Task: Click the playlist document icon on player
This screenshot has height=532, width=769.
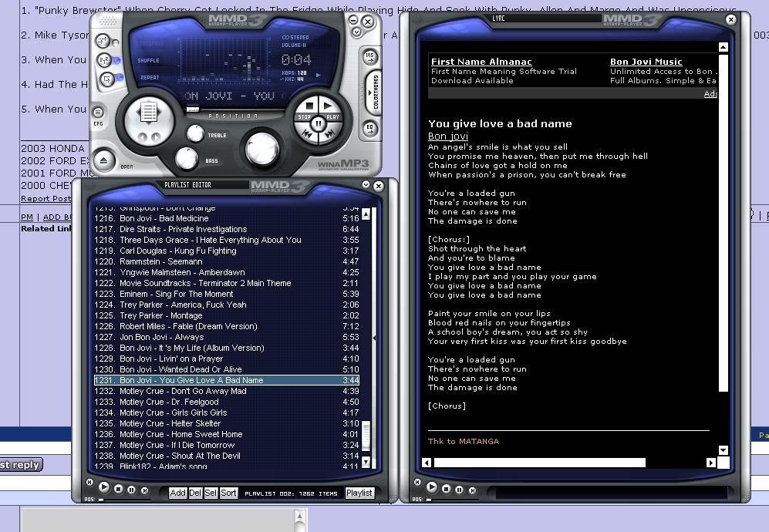Action: (149, 113)
